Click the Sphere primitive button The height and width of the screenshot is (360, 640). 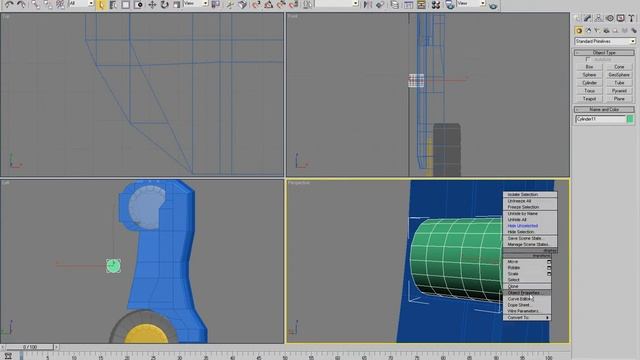pos(589,75)
